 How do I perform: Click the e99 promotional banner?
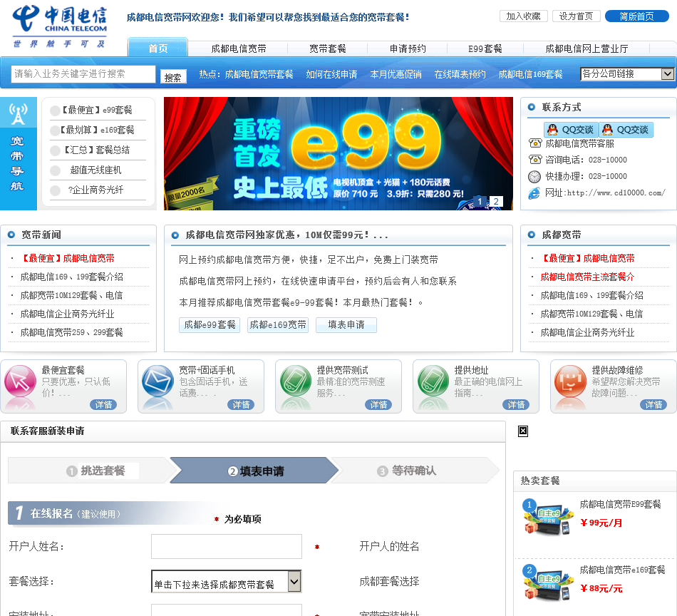click(338, 153)
